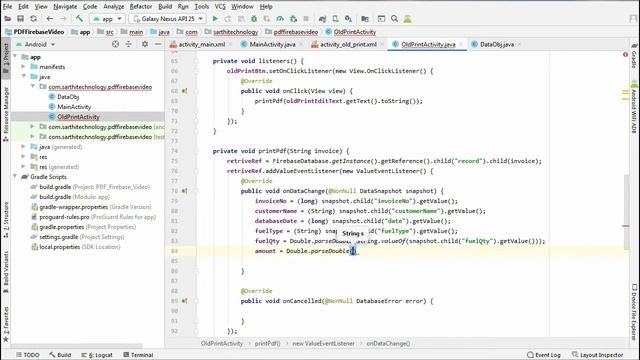This screenshot has width=640, height=360.
Task: Select DataObj class in the project tree
Action: (68, 97)
